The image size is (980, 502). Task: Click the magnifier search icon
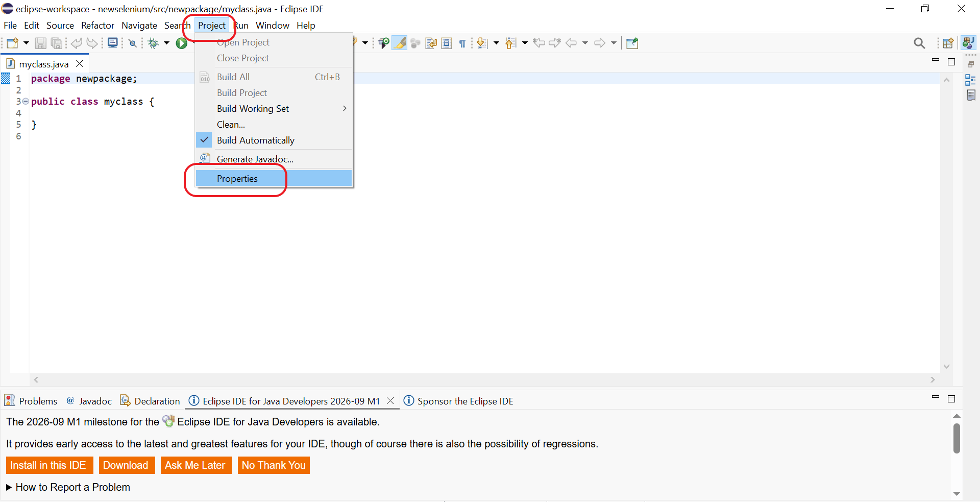pyautogui.click(x=919, y=43)
